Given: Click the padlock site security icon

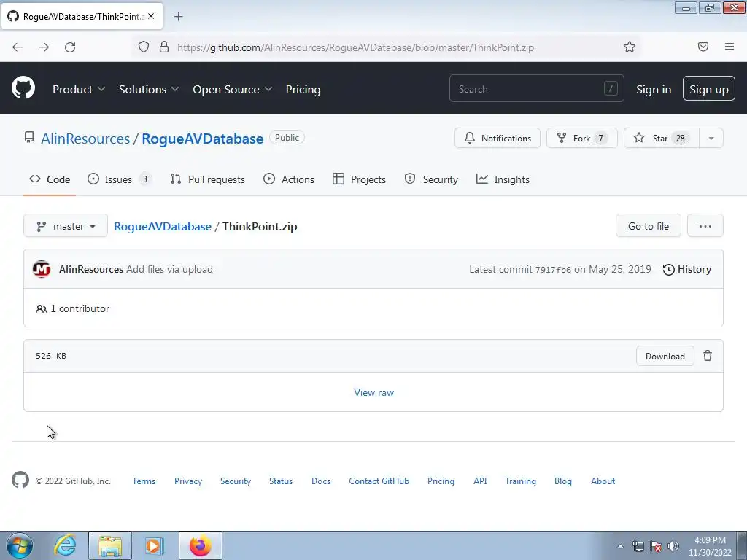Looking at the screenshot, I should click(x=164, y=47).
